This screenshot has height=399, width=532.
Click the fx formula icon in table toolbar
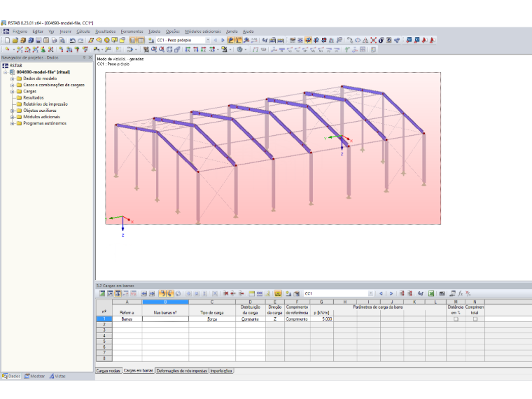(461, 293)
